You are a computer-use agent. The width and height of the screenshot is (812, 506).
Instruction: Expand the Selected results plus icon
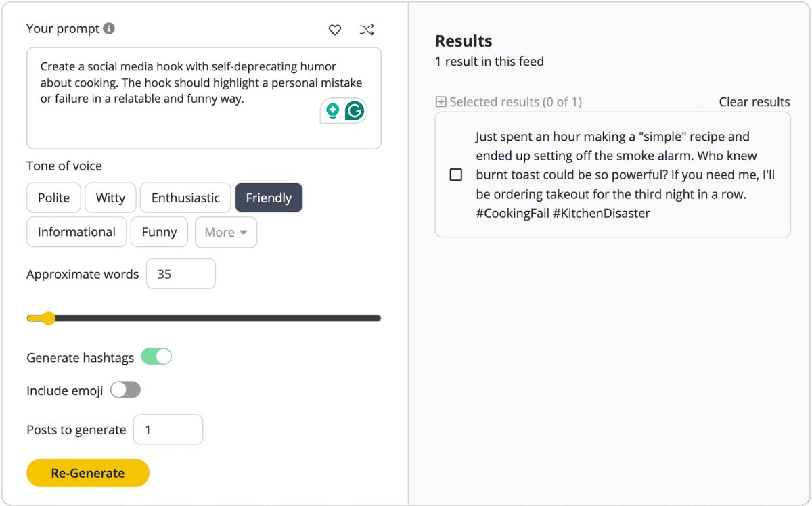[440, 101]
